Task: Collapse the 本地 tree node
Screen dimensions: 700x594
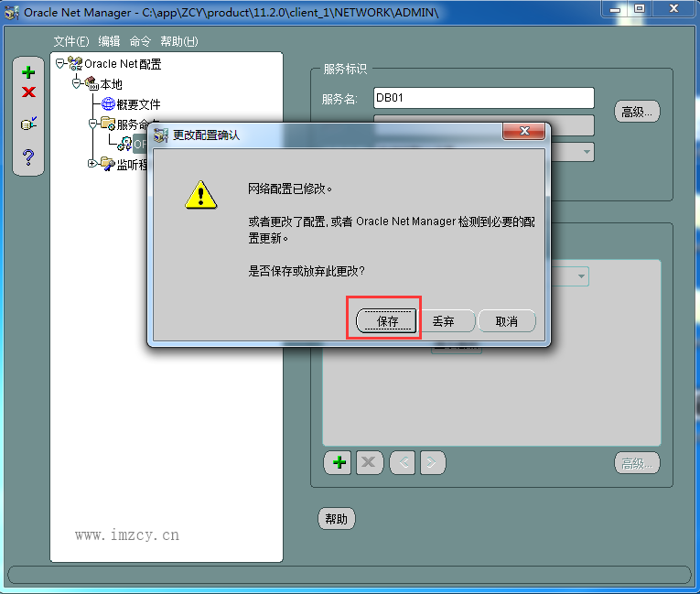Action: pos(76,83)
